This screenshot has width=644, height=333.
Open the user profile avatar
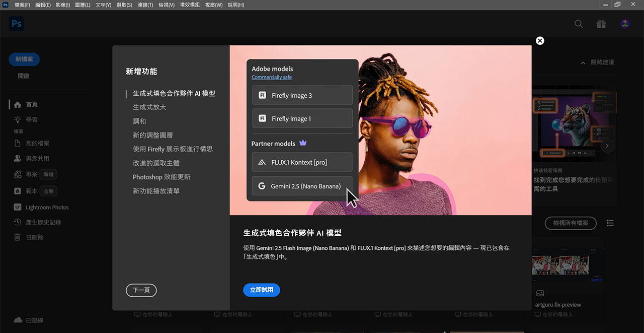click(625, 24)
